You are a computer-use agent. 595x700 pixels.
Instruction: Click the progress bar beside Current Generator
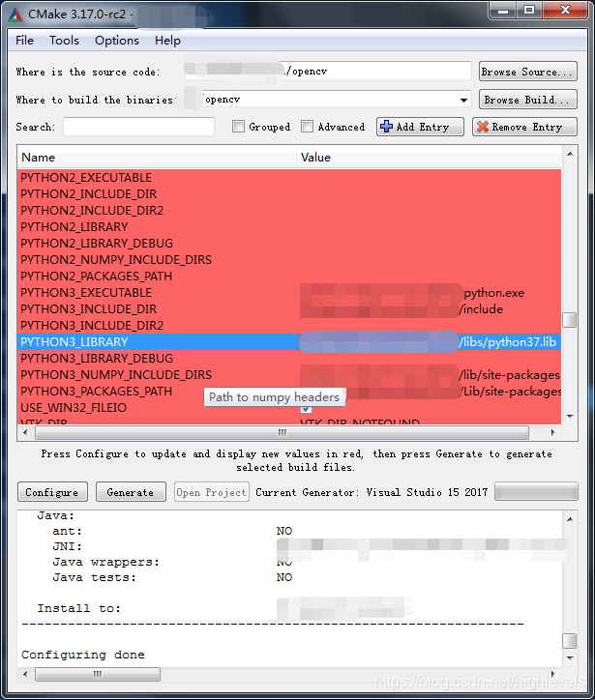point(537,491)
